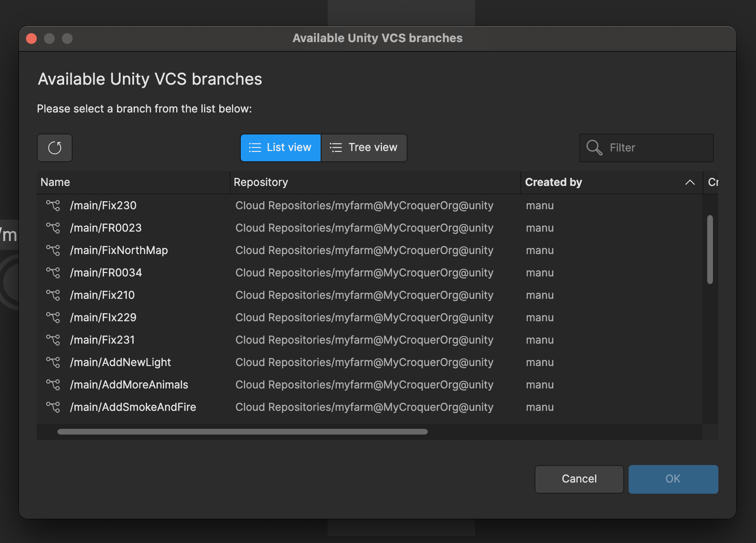Screen dimensions: 756x543
Task: Click the magnifying glass in the Filter box
Action: 594,147
